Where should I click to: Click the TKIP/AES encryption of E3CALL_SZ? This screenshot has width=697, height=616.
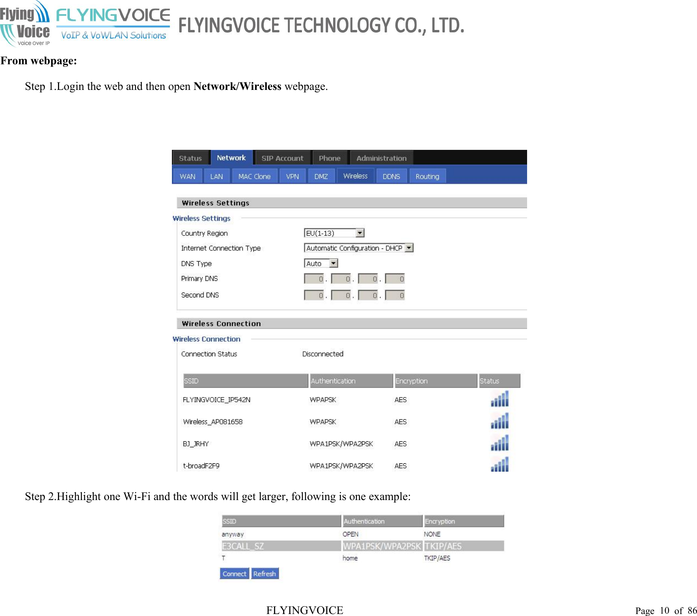[x=443, y=546]
